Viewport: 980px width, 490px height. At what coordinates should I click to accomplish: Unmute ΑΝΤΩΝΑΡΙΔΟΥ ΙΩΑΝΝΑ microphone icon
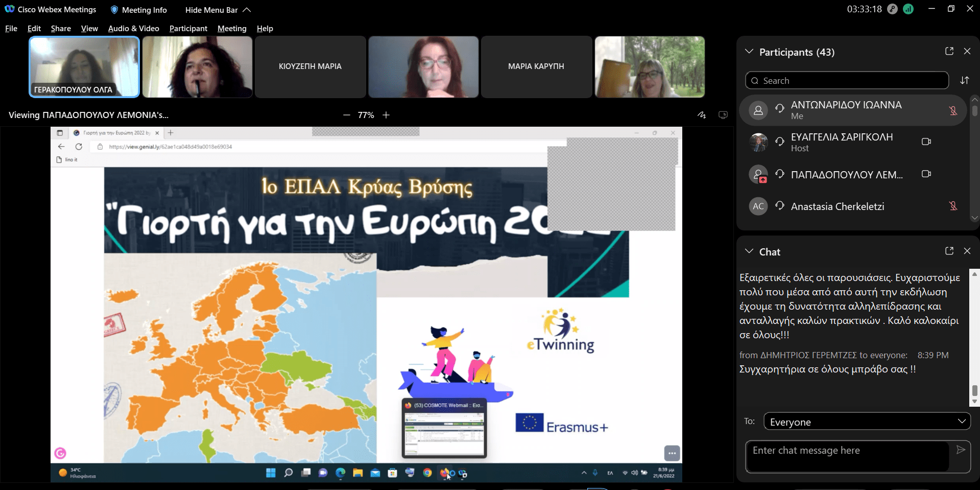953,110
